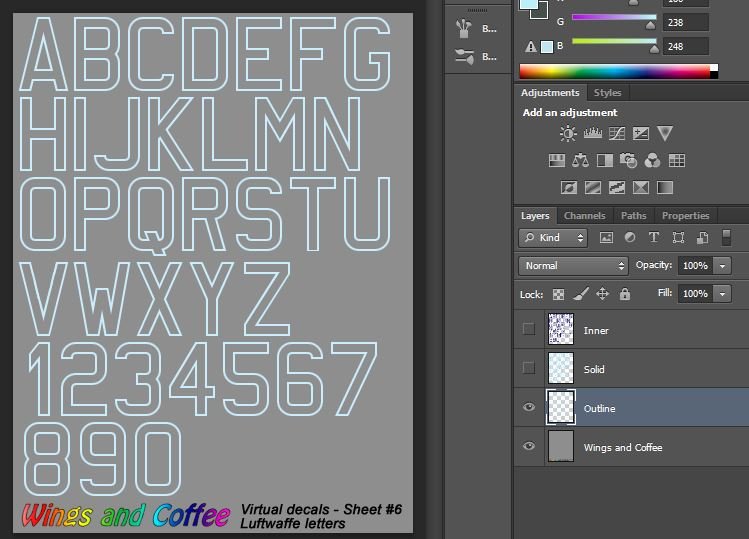Switch to the Channels tab
This screenshot has height=539, width=749.
point(584,216)
